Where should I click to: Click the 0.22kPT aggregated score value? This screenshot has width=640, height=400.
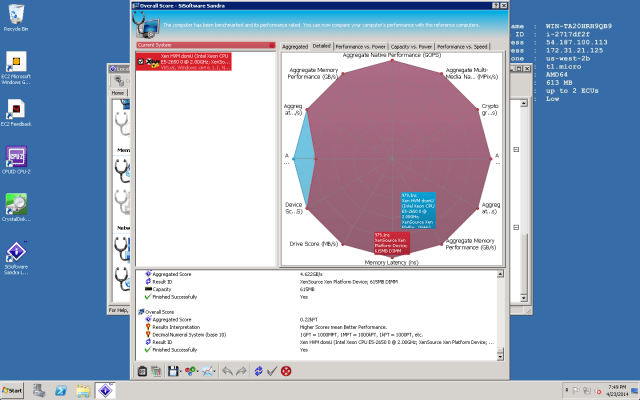tap(308, 320)
